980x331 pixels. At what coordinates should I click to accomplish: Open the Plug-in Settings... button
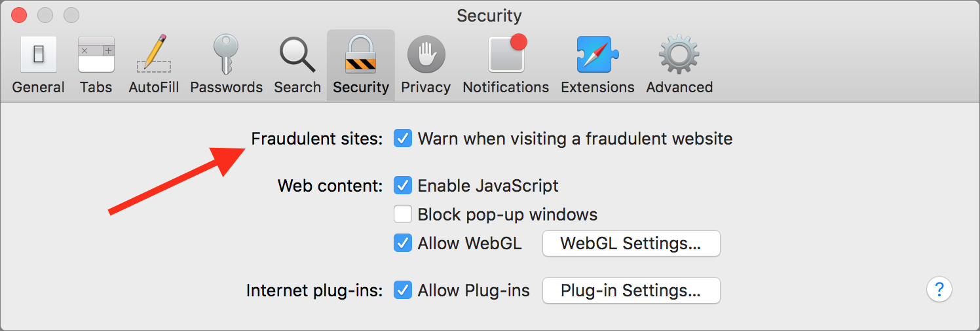pyautogui.click(x=631, y=290)
